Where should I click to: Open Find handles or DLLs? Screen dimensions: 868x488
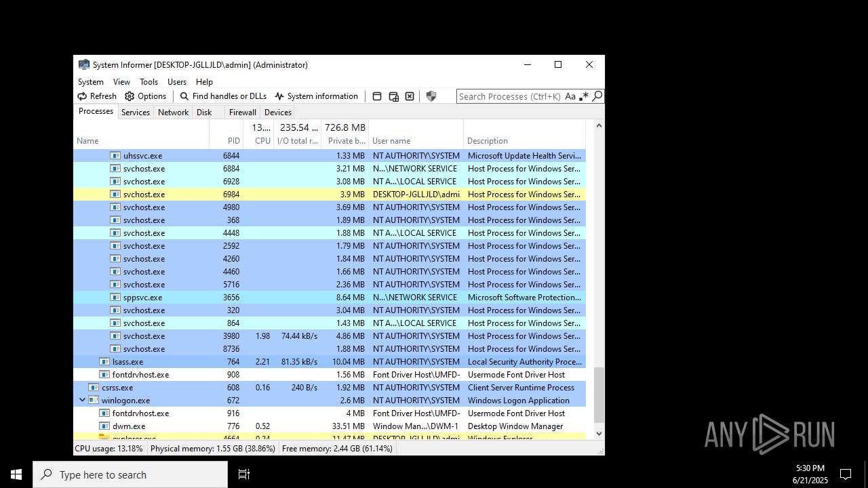pyautogui.click(x=223, y=96)
